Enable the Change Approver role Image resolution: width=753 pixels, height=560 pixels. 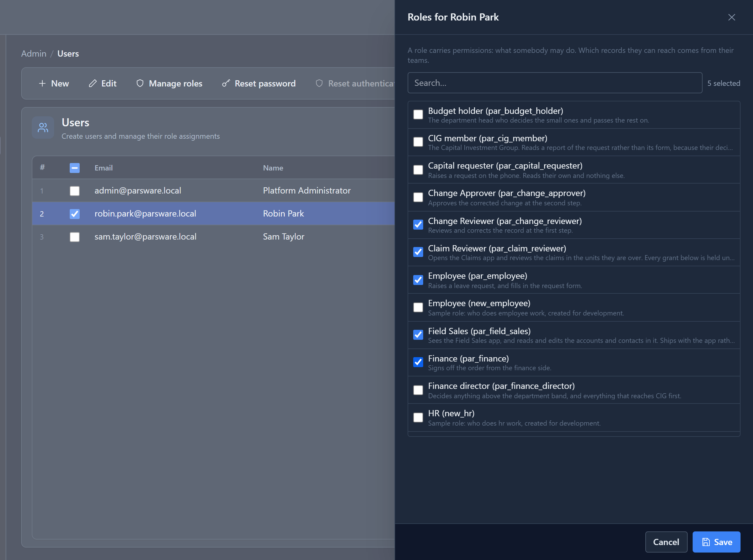click(418, 197)
